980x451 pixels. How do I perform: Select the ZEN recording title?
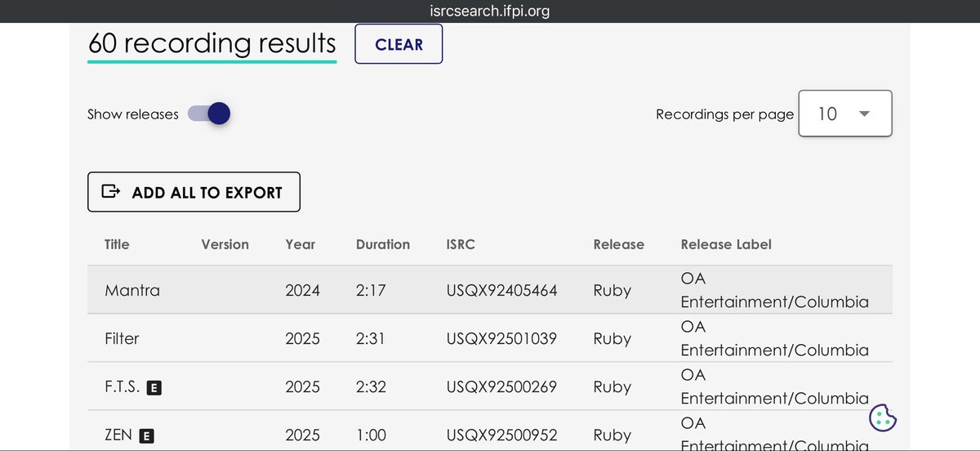click(118, 435)
